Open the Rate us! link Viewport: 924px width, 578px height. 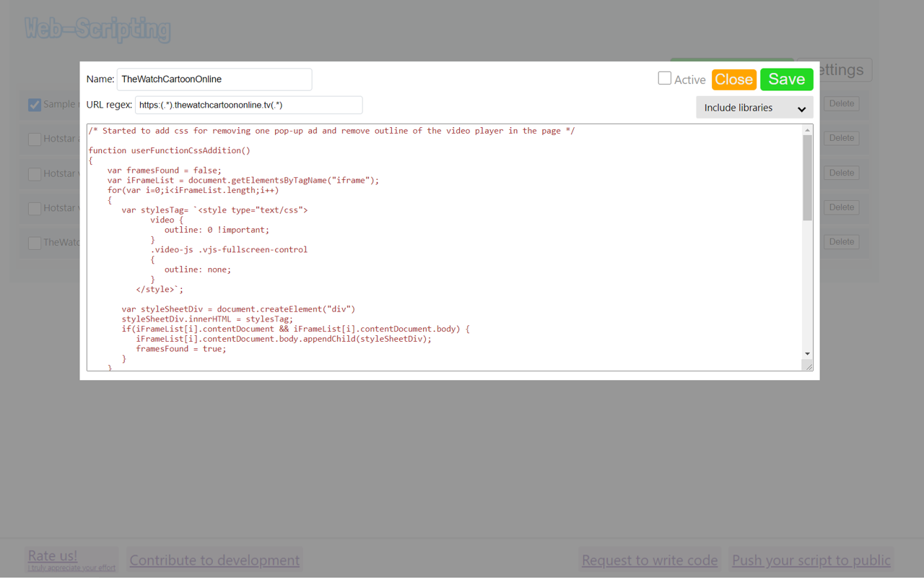(52, 556)
